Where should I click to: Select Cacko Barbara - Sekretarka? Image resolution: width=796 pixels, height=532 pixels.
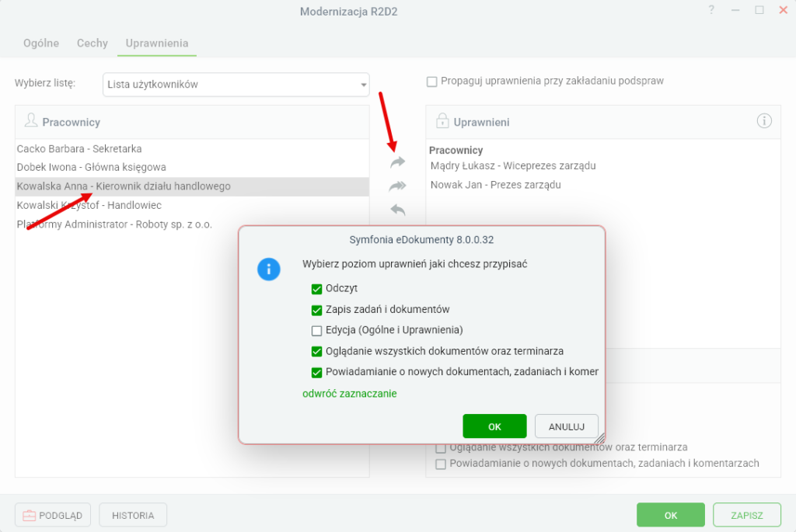point(192,148)
